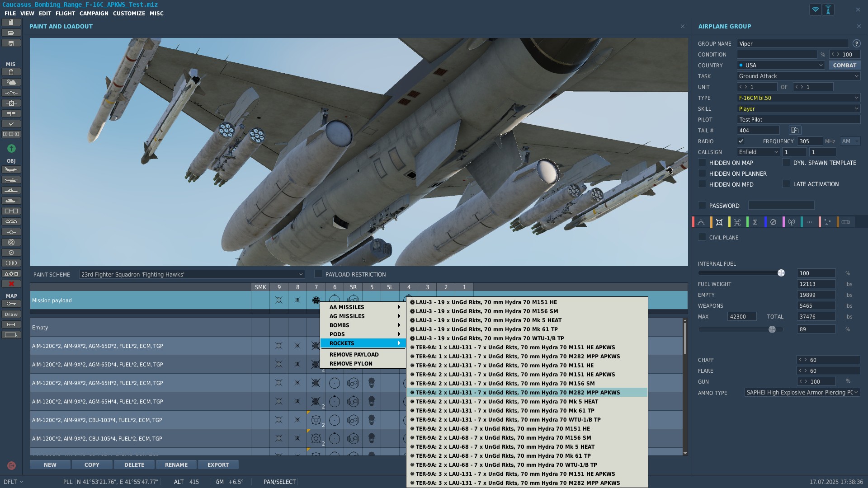
Task: Toggle the Late Activation checkbox
Action: coord(786,184)
